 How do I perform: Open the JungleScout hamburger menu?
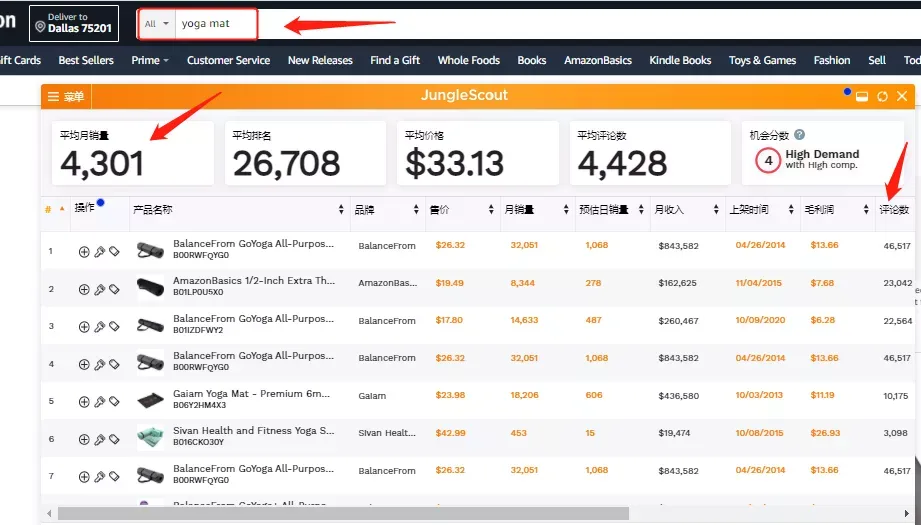coord(66,96)
